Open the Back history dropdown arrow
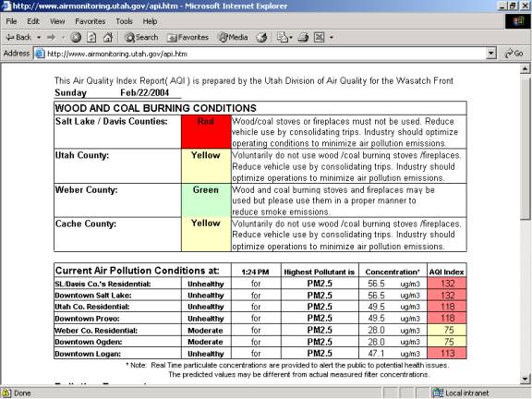 39,37
